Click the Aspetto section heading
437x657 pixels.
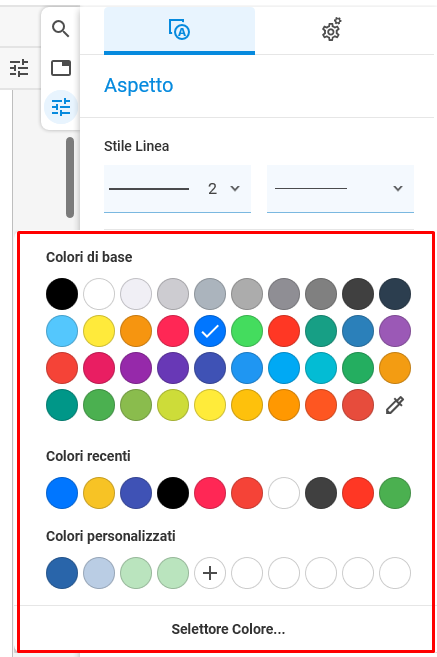pos(139,86)
